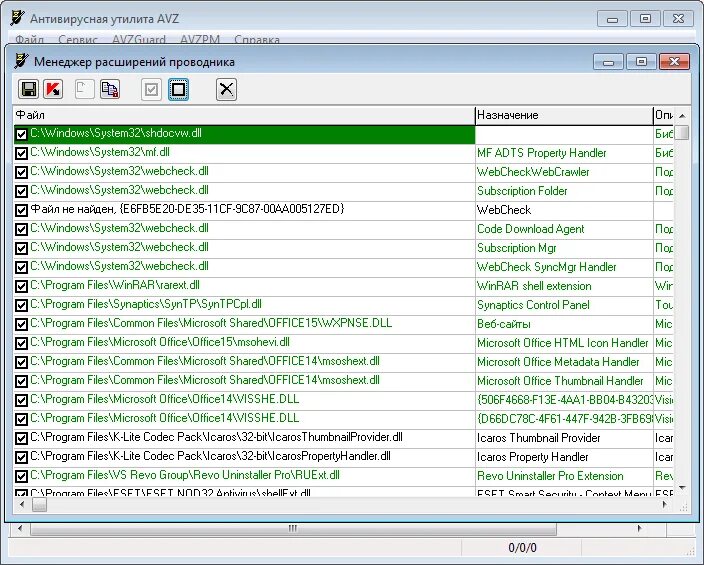
Task: Click the AVZ main window title icon
Action: point(18,18)
